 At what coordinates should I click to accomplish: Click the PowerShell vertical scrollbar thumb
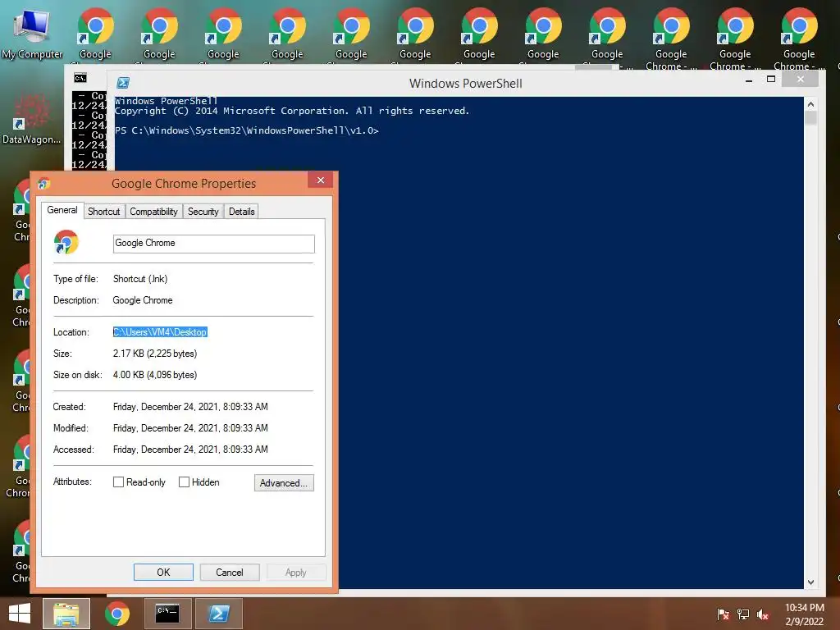[810, 118]
